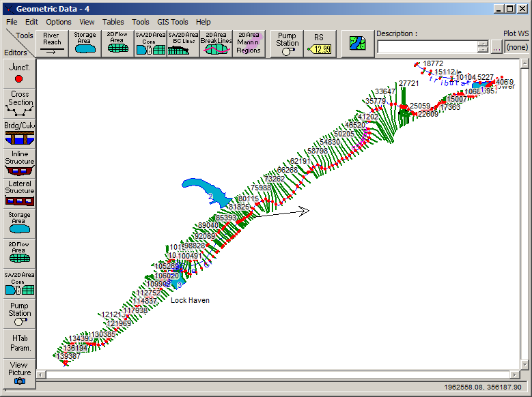Click cross section label 22609
532x397 pixels.
428,114
